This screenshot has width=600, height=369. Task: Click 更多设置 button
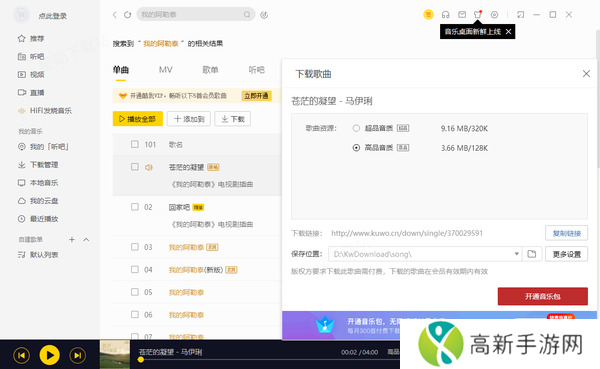pos(566,254)
